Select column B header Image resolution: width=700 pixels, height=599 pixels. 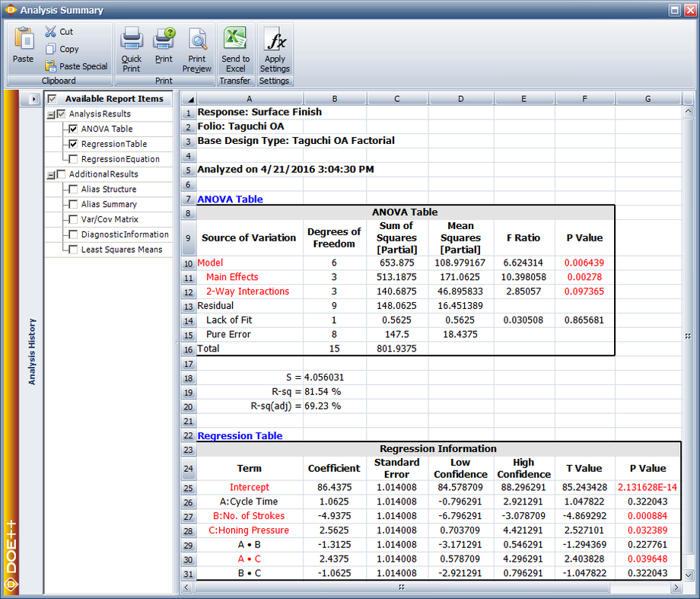coord(334,99)
